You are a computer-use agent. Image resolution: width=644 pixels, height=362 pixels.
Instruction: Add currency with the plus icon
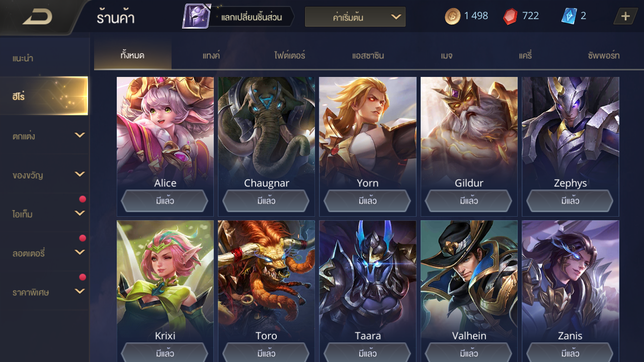click(x=625, y=17)
